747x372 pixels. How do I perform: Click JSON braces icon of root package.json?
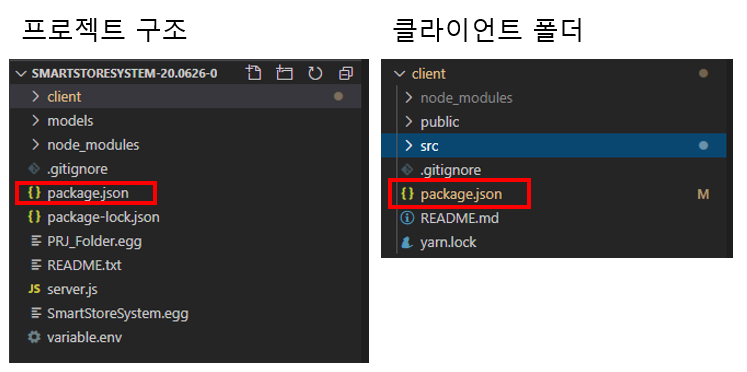coord(34,192)
